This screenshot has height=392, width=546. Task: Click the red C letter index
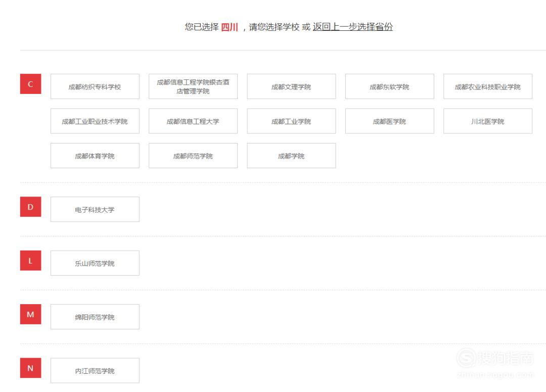(31, 84)
